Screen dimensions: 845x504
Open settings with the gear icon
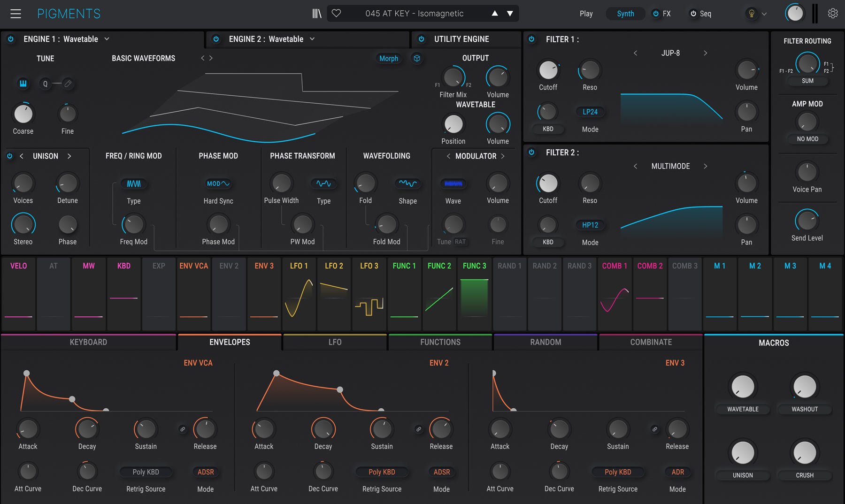click(833, 14)
